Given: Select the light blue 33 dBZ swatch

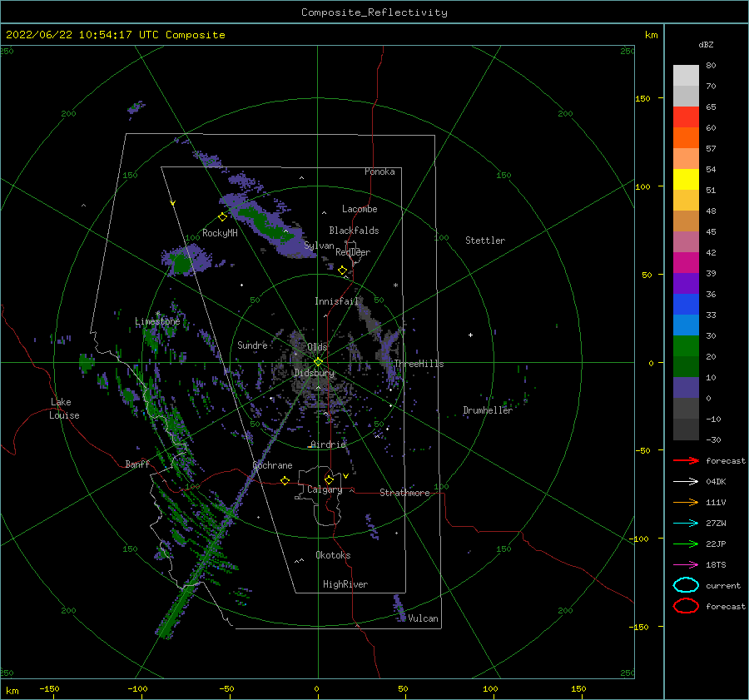Looking at the screenshot, I should [686, 325].
